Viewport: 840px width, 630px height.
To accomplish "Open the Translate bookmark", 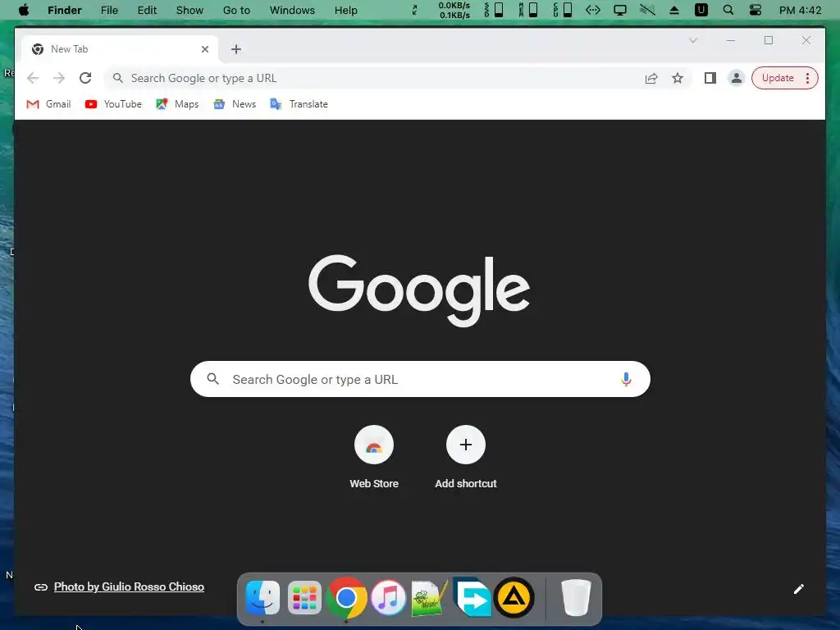I will pos(299,104).
